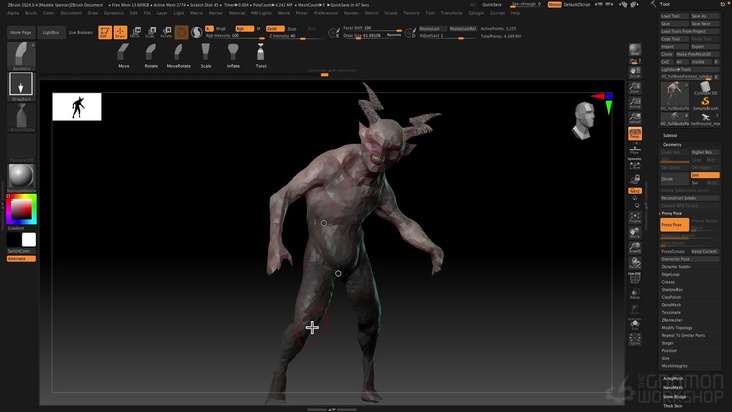Expand the ZRemesher subsection

(672, 320)
